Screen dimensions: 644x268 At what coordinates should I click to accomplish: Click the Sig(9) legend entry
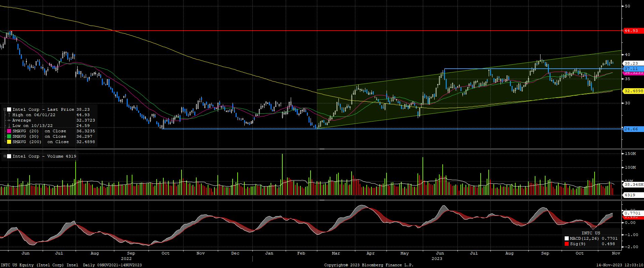pyautogui.click(x=590, y=244)
